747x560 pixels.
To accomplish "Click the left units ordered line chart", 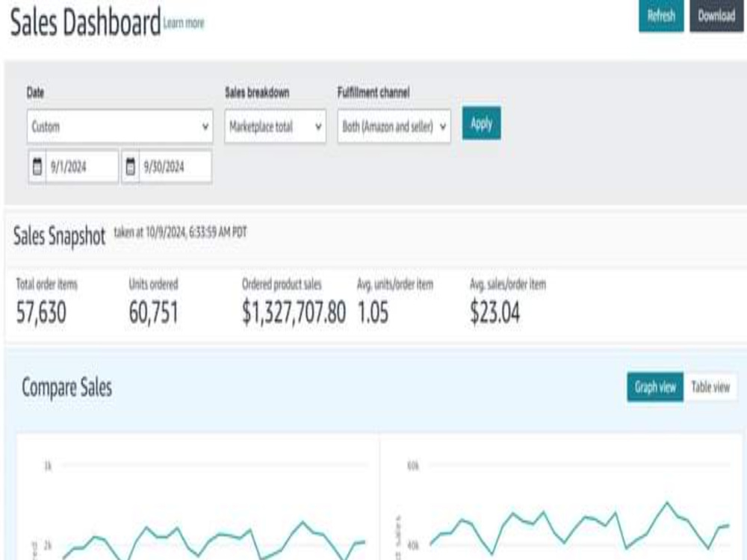I will (x=199, y=497).
